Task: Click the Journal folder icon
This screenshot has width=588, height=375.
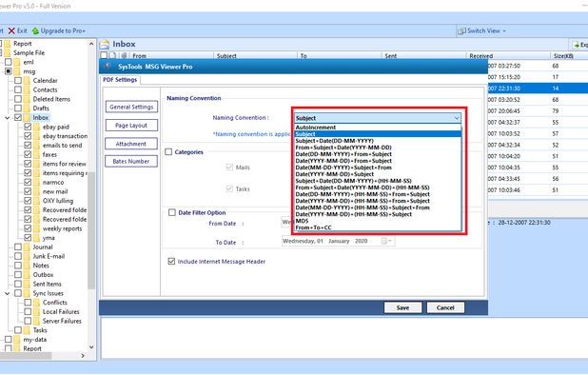Action: (27, 247)
